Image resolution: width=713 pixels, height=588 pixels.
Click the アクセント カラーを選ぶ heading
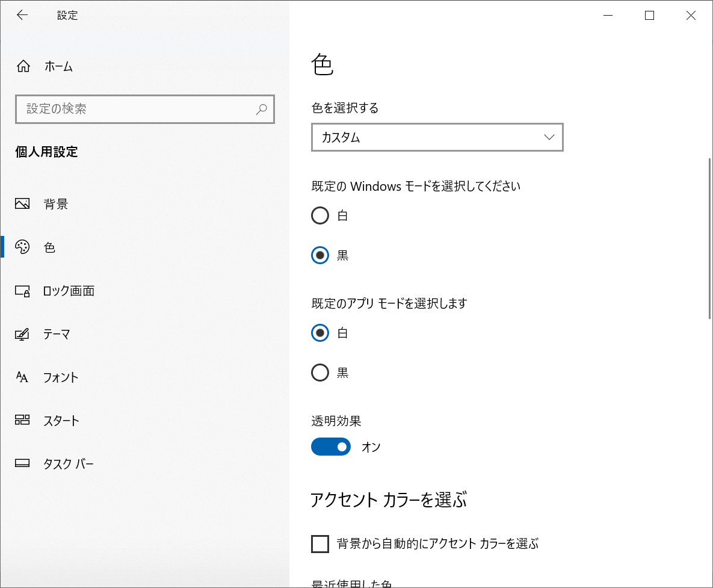389,500
